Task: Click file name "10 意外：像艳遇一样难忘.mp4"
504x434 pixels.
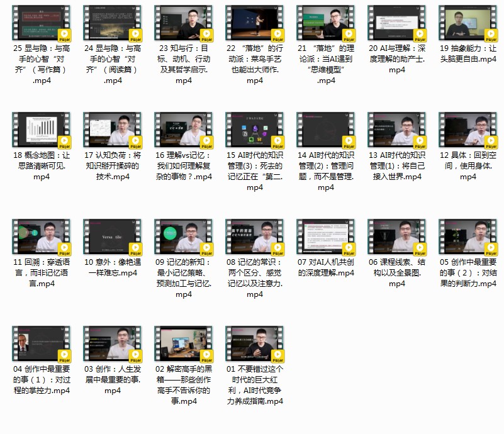Action: (x=113, y=267)
